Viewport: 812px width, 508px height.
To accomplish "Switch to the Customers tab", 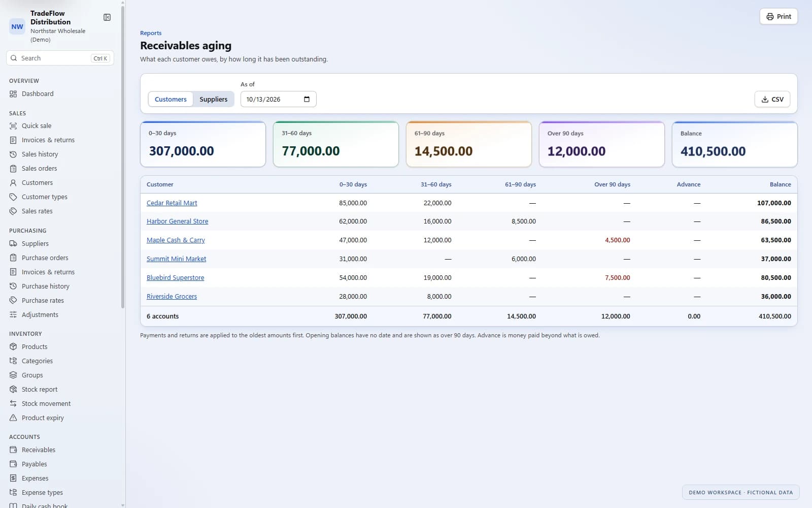I will [171, 99].
